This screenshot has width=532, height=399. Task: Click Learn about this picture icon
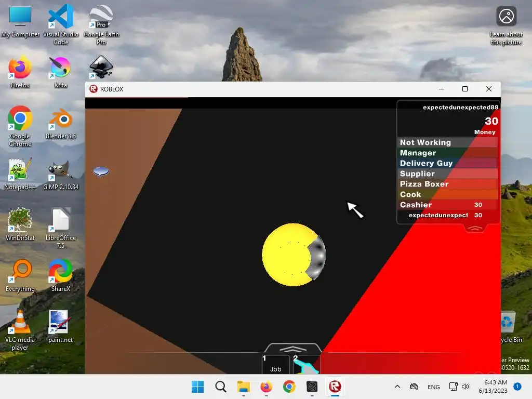point(506,25)
